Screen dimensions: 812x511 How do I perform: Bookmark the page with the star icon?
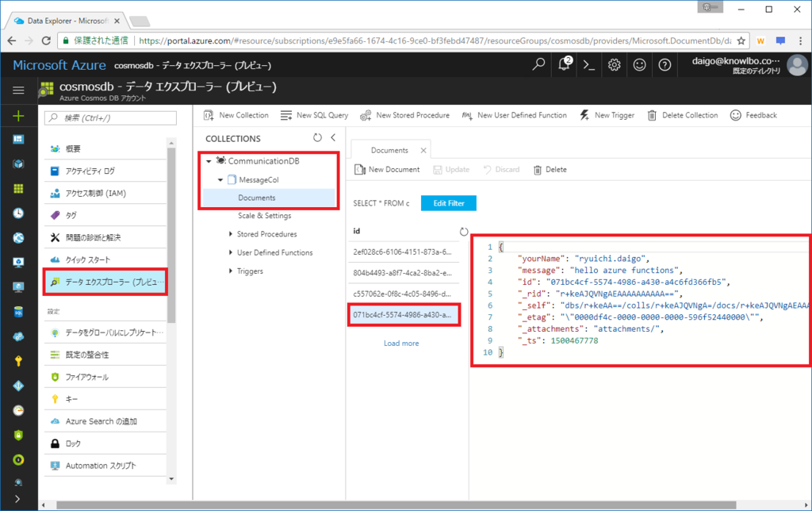[x=741, y=40]
